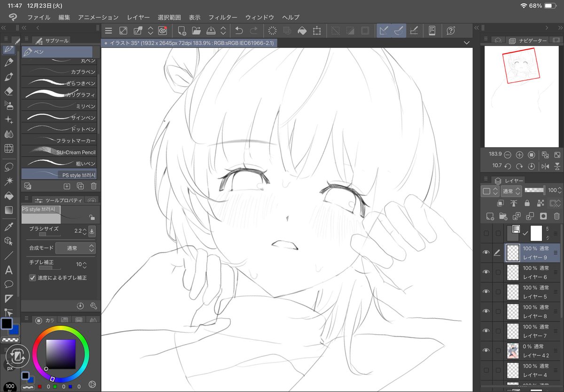Select the Text tool
This screenshot has width=564, height=392.
[8, 270]
